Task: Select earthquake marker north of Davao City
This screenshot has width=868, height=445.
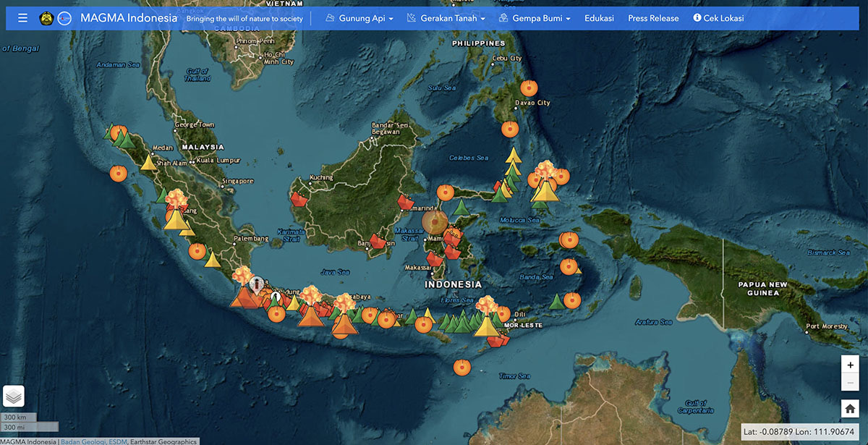Action: coord(529,88)
